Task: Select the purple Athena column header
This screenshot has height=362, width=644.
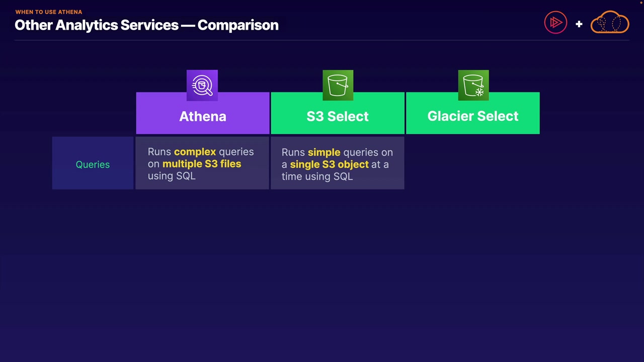Action: click(x=203, y=116)
